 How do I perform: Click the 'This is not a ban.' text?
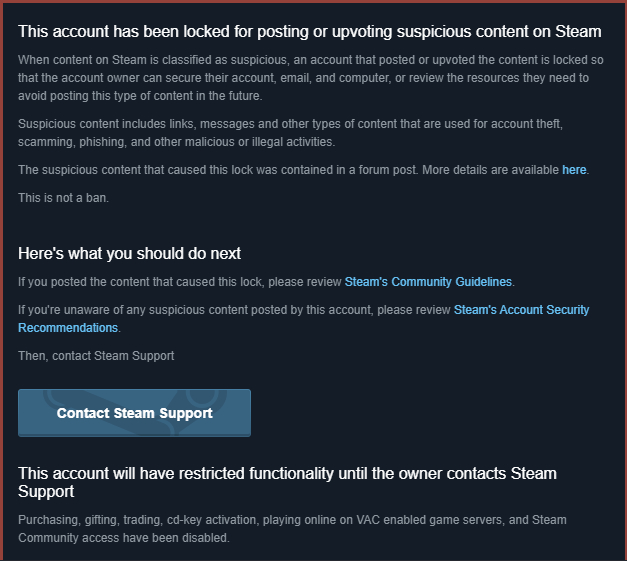(x=64, y=198)
